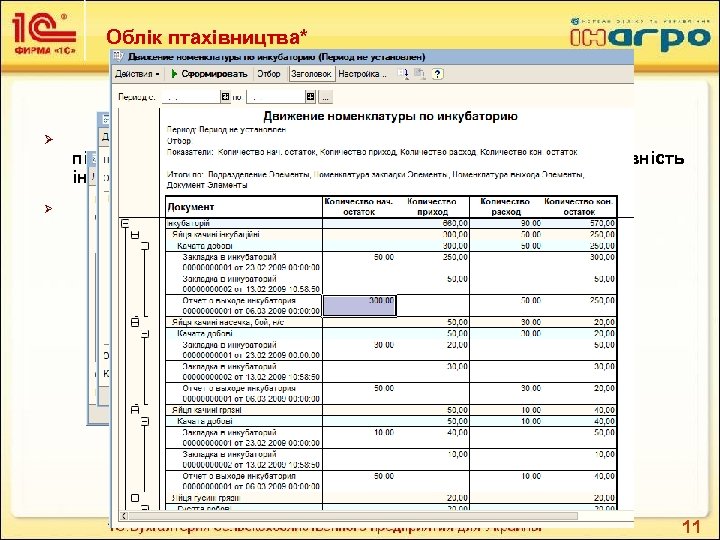Screen dimensions: 720x540
Task: Click the horizontal scrollbar left arrow
Action: point(124,516)
